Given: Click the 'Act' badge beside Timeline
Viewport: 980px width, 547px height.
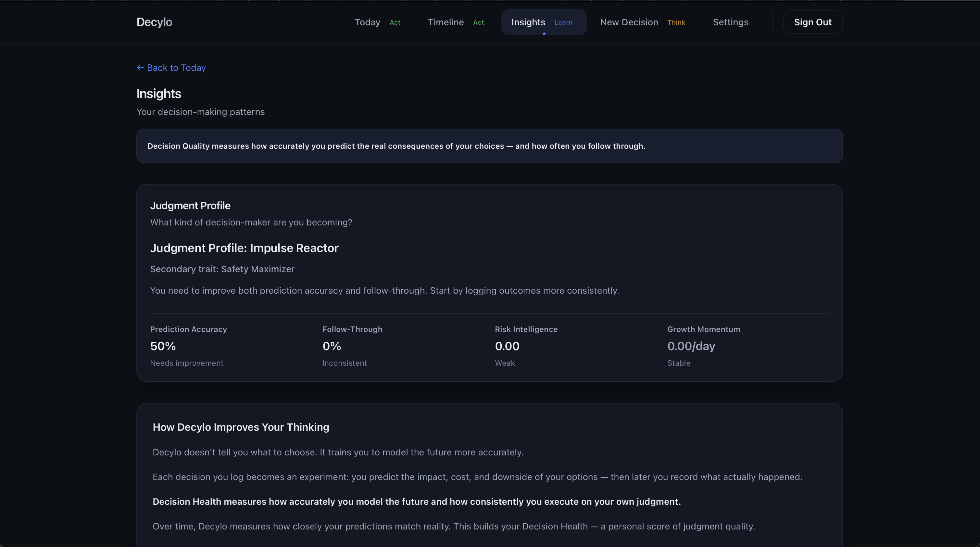Looking at the screenshot, I should click(479, 22).
